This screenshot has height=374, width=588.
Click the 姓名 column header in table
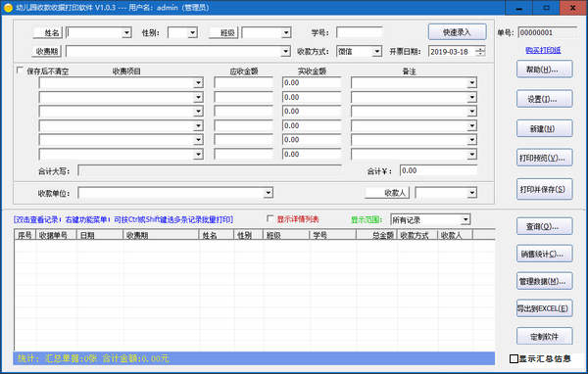pyautogui.click(x=217, y=235)
